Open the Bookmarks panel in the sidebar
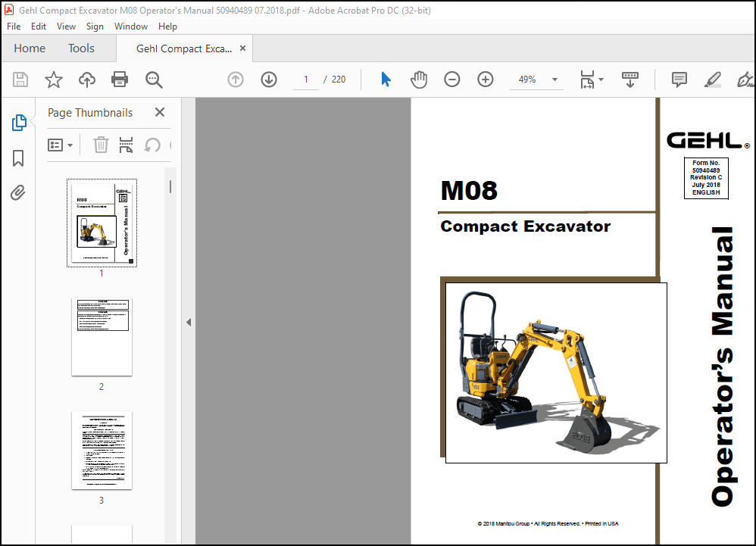This screenshot has width=756, height=546. 17,158
